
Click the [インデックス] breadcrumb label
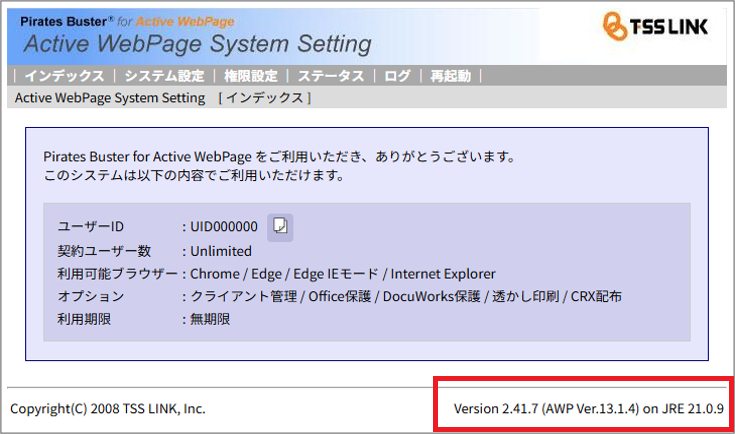(265, 98)
